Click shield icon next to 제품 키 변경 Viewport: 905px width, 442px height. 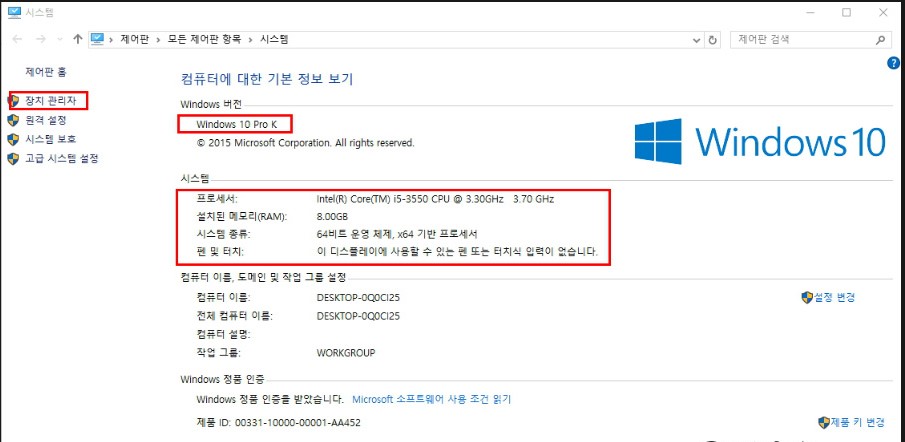pos(824,422)
